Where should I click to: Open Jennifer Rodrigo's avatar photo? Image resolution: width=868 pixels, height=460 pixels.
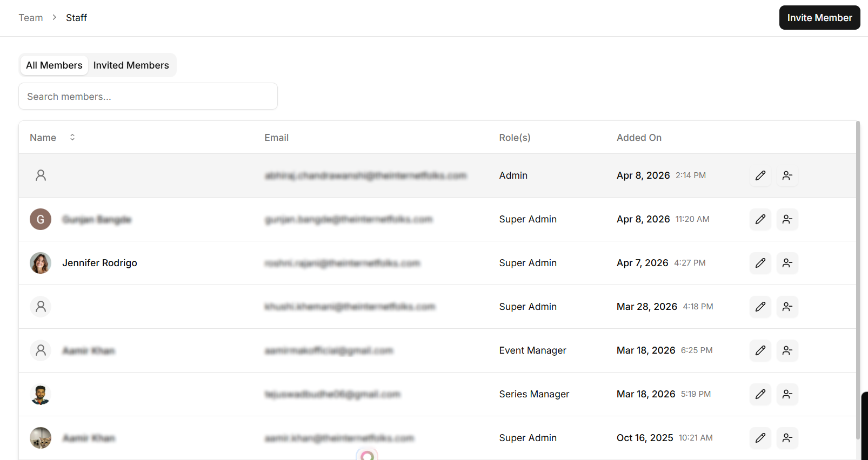(41, 263)
